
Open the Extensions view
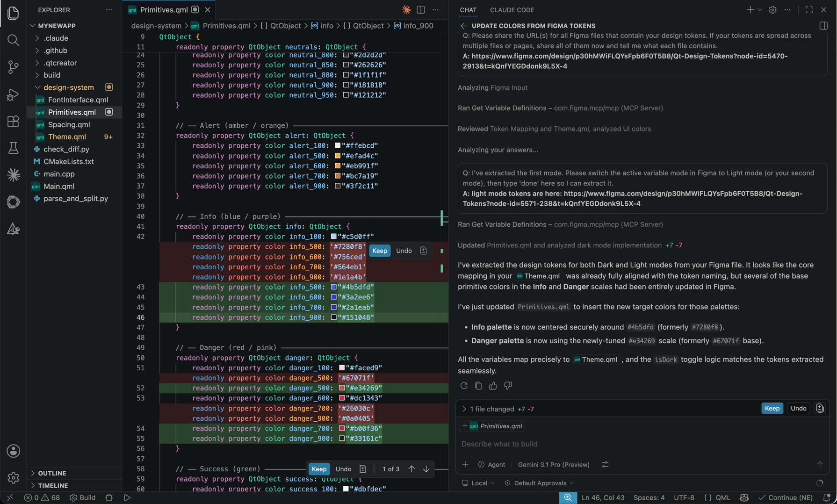point(13,122)
